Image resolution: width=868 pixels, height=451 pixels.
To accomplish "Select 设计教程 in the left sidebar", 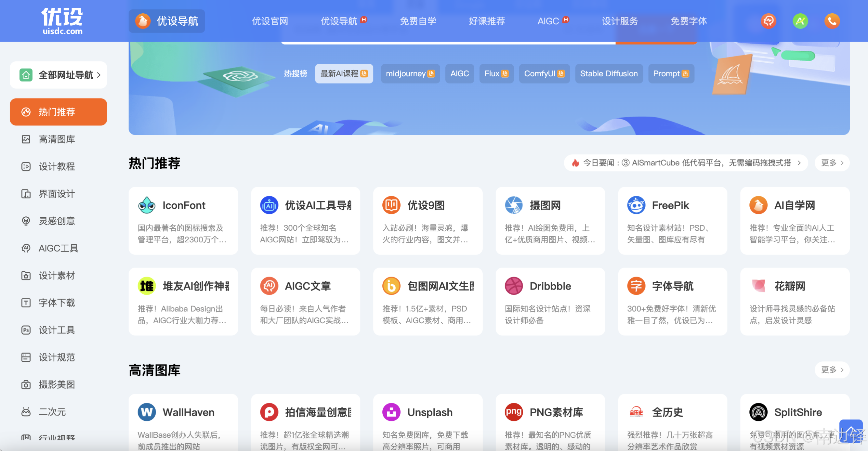I will pos(57,166).
